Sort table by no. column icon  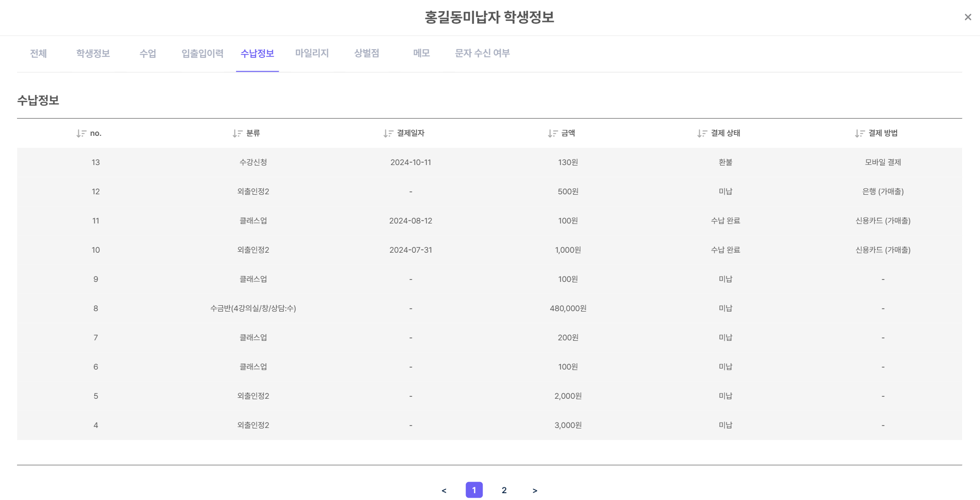click(x=81, y=133)
